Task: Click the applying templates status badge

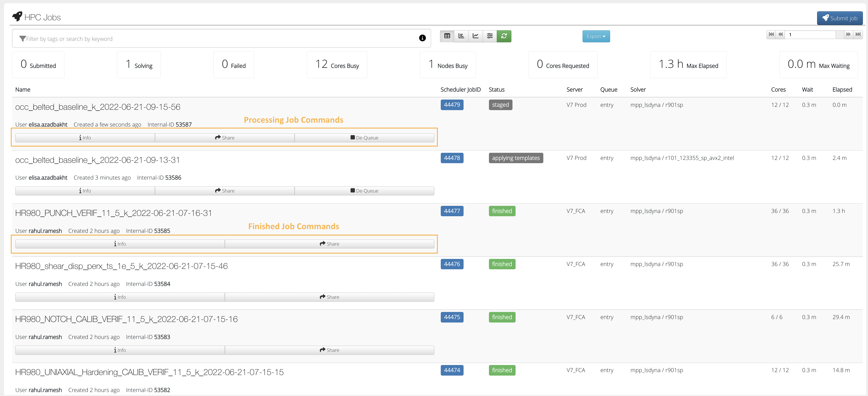Action: click(x=516, y=158)
